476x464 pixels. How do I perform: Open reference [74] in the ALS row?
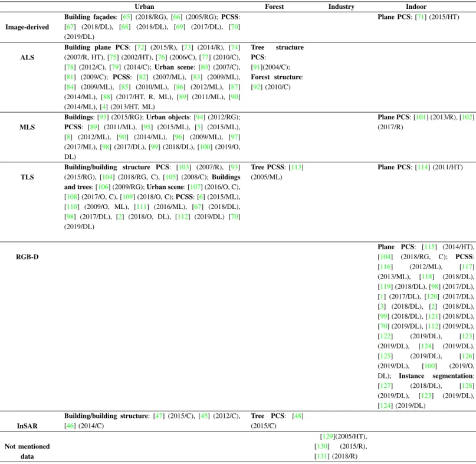click(234, 47)
